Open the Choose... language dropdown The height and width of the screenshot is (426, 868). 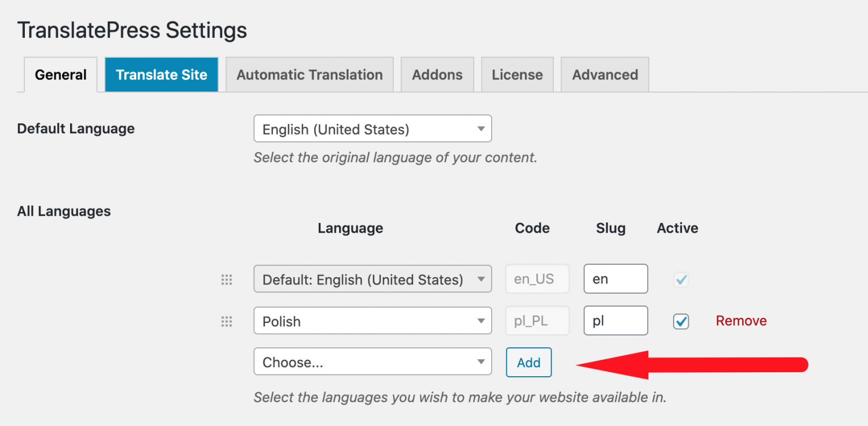click(x=372, y=362)
